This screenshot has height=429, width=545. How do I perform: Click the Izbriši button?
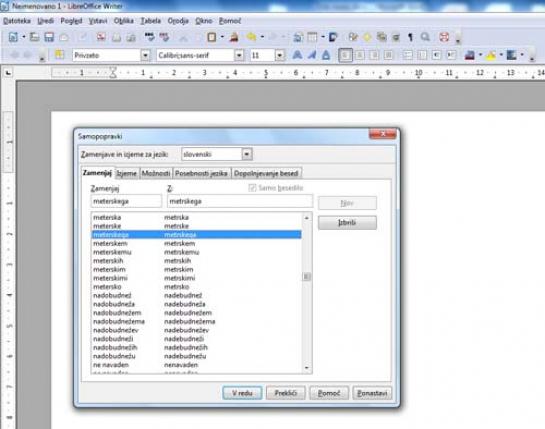(x=347, y=223)
